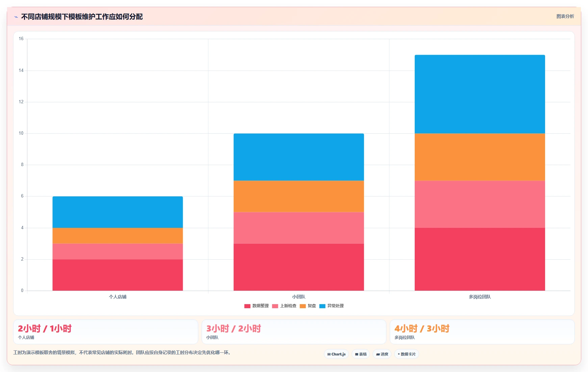Click the 多岗位团队 red 数据整理 bar segment
Viewport: 588px width, 372px height.
[480, 259]
